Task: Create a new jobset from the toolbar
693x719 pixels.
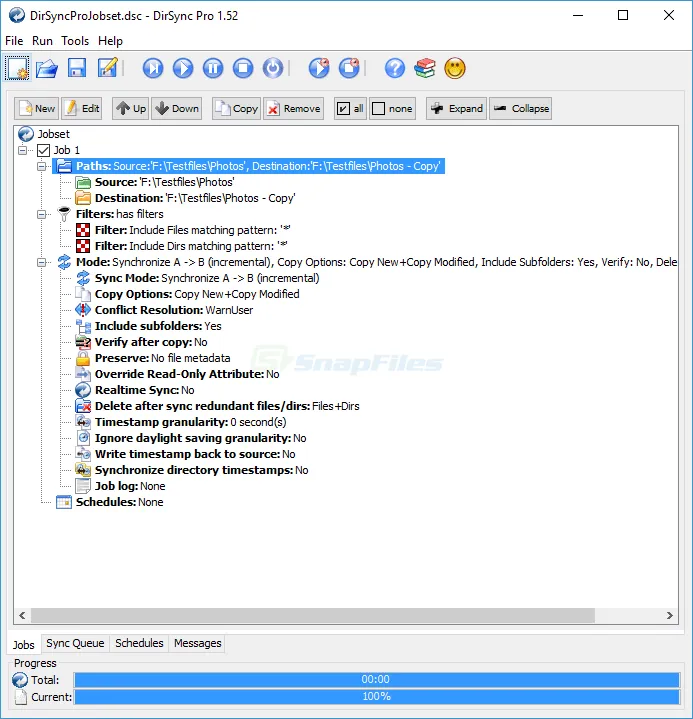Action: point(17,68)
